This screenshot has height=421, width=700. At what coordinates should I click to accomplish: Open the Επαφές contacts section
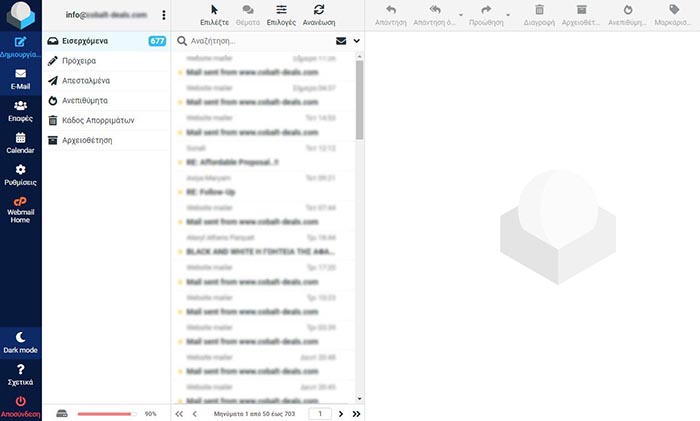(x=20, y=110)
